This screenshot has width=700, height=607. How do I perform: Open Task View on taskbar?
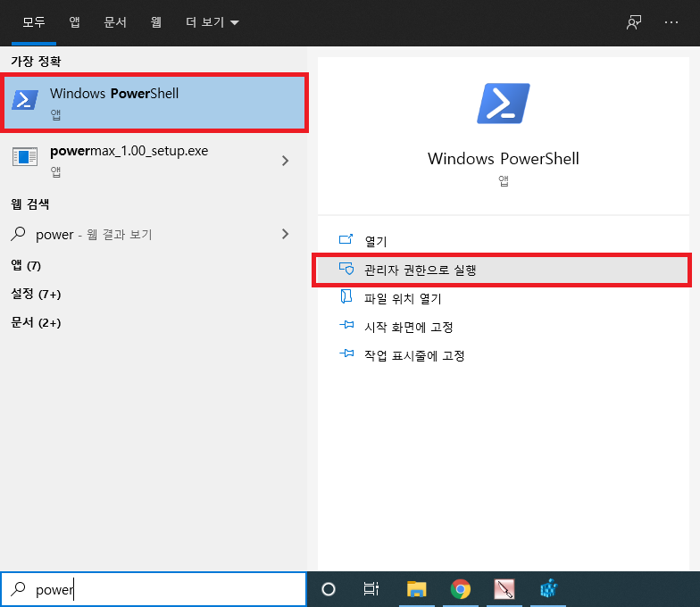point(371,589)
